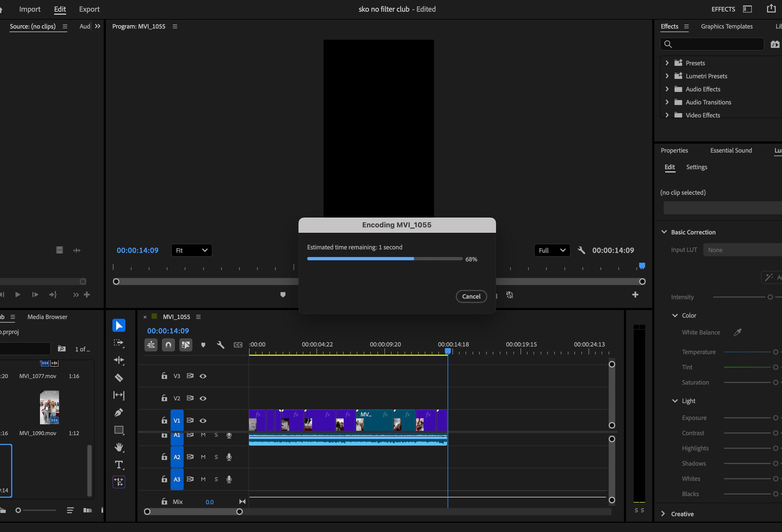Open the Settings link in Lumetri
782x532 pixels.
696,167
